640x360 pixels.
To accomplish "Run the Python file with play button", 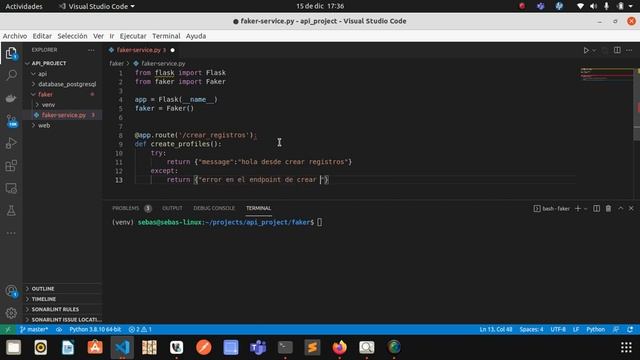I will pyautogui.click(x=586, y=50).
